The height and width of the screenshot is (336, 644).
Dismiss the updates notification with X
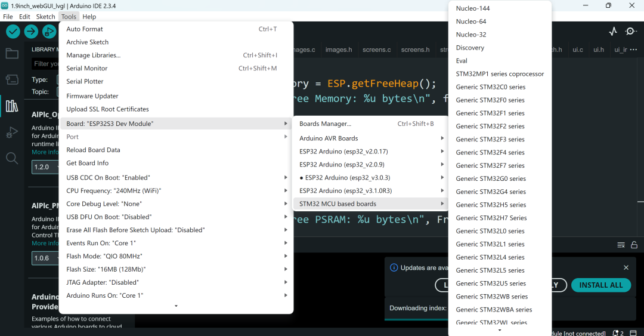(626, 267)
